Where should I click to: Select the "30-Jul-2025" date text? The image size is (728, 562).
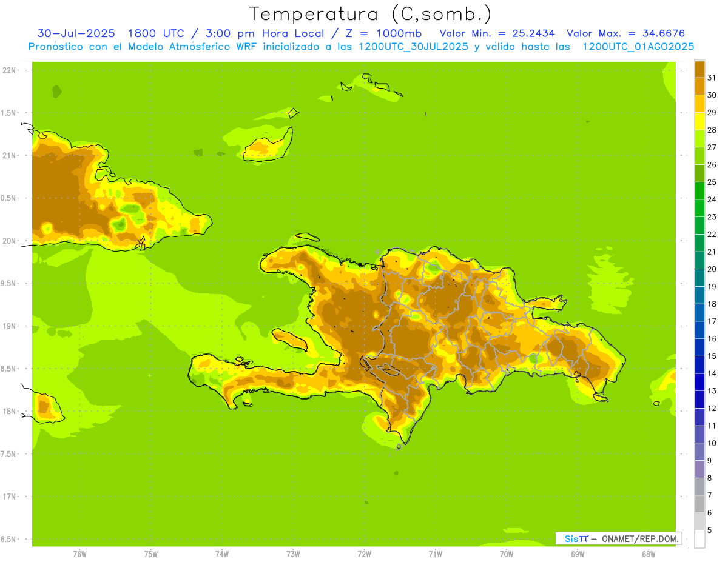pyautogui.click(x=76, y=33)
